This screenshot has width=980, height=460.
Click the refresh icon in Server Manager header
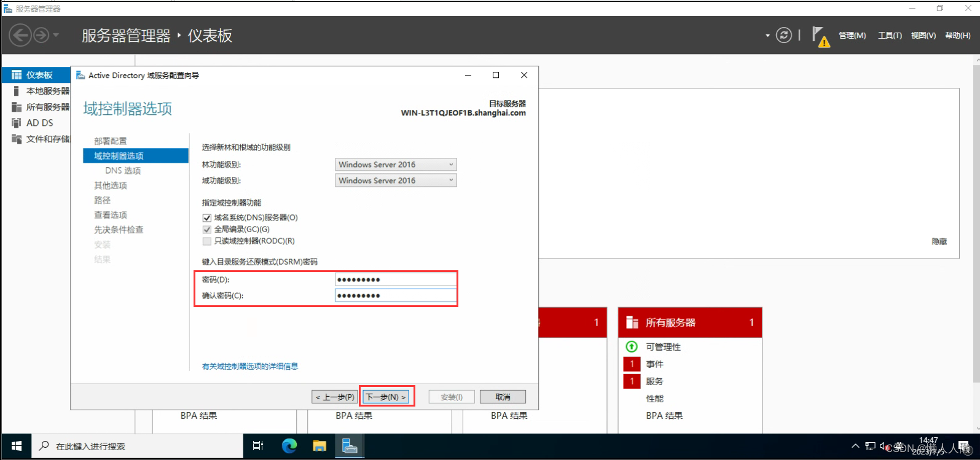click(783, 35)
